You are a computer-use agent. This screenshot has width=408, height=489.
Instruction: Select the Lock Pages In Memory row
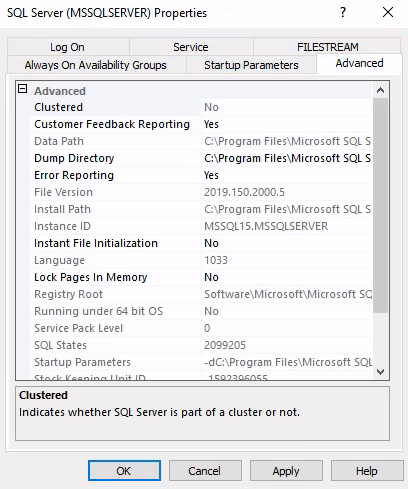(x=201, y=277)
